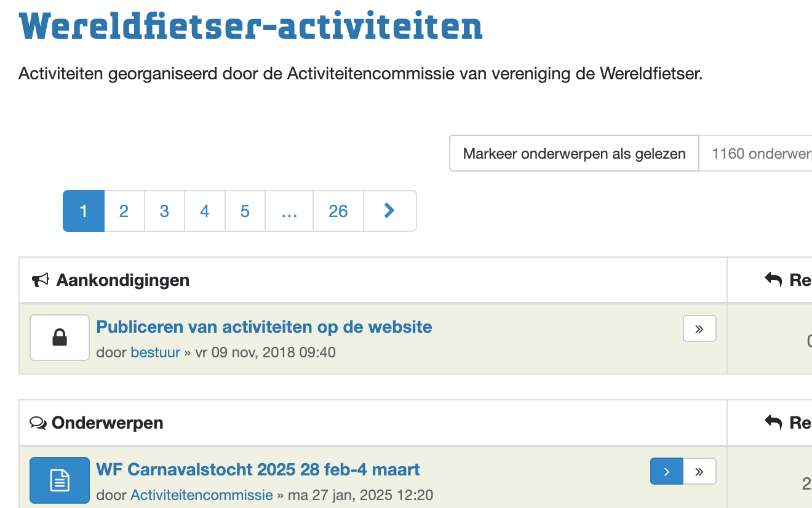The height and width of the screenshot is (508, 812).
Task: Go to next page with chevron arrow
Action: click(389, 211)
